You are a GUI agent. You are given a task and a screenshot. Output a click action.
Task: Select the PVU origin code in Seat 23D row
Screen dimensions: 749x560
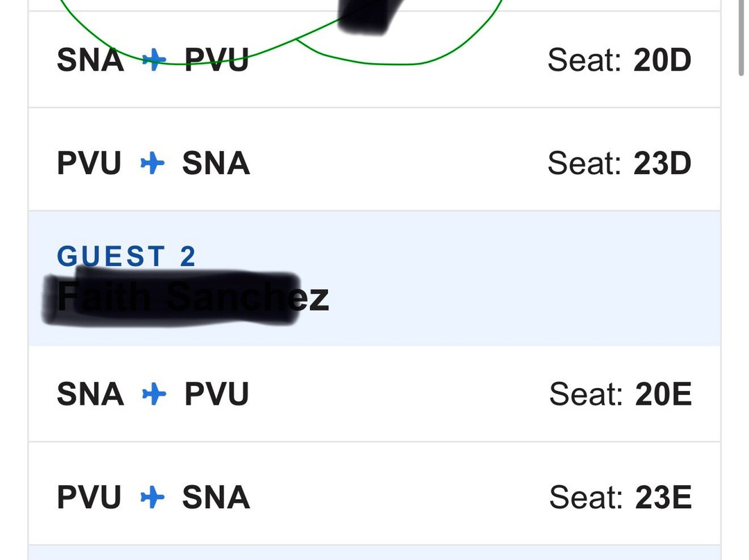pyautogui.click(x=89, y=164)
